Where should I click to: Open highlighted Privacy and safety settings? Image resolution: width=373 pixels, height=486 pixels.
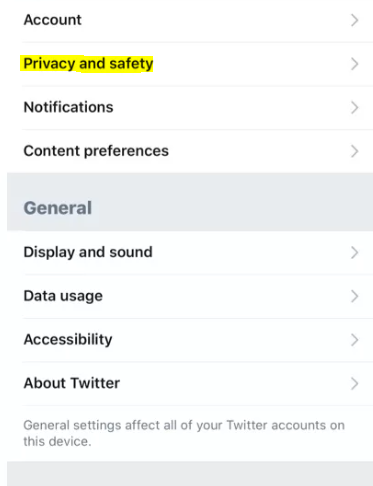(x=190, y=64)
